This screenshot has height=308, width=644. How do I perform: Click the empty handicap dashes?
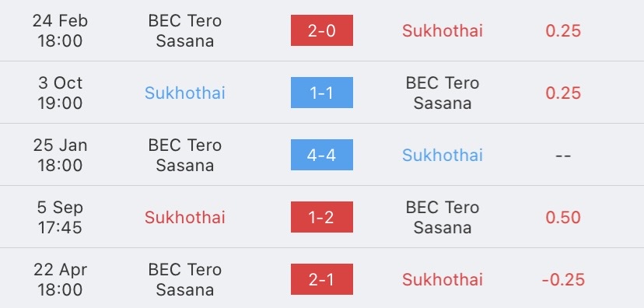(x=563, y=156)
